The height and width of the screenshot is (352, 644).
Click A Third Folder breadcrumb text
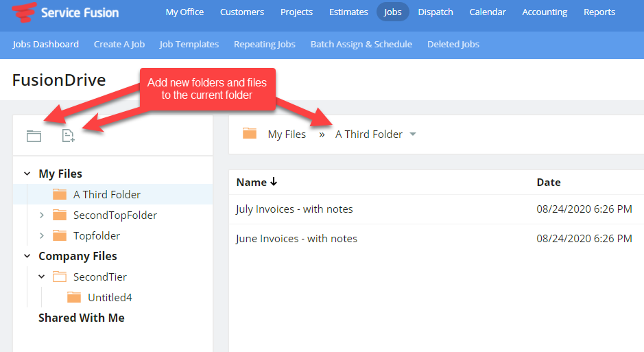click(369, 134)
